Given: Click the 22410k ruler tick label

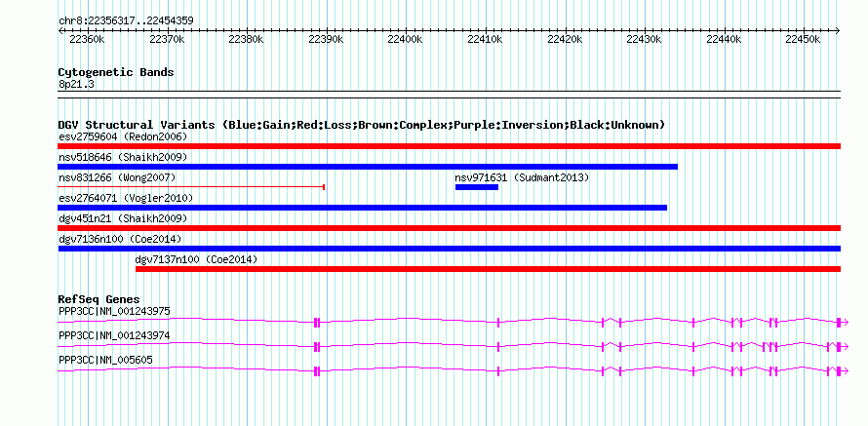Looking at the screenshot, I should click(486, 40).
